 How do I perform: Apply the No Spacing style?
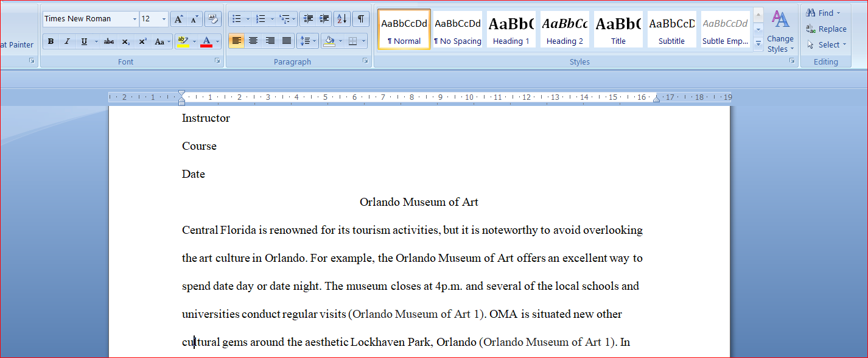(x=458, y=29)
